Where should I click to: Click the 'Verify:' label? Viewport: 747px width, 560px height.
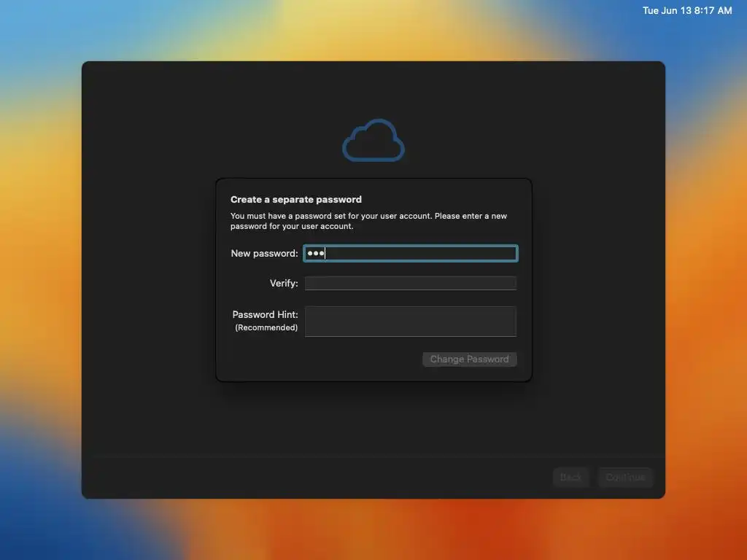point(284,284)
